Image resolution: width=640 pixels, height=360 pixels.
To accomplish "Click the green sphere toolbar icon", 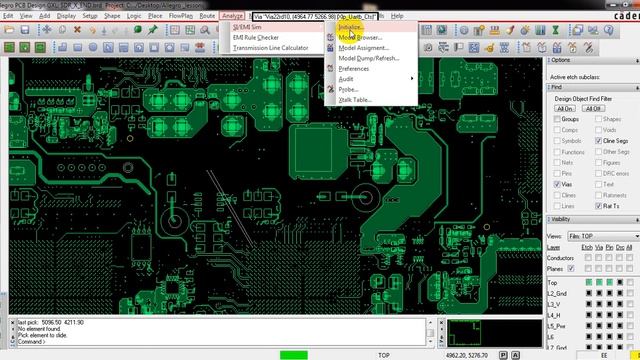I will [x=138, y=30].
